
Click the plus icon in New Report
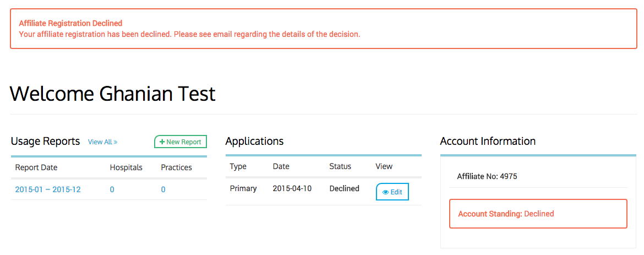(x=162, y=142)
